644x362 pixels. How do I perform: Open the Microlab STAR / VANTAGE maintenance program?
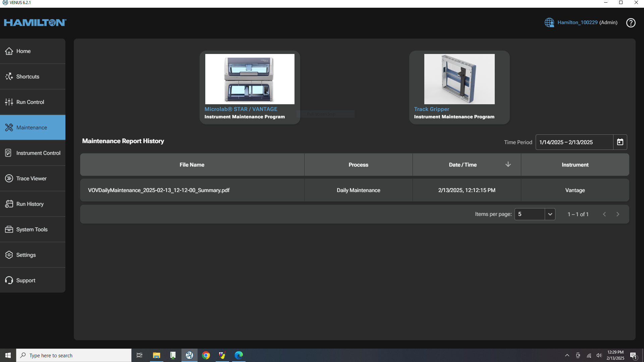tap(250, 87)
